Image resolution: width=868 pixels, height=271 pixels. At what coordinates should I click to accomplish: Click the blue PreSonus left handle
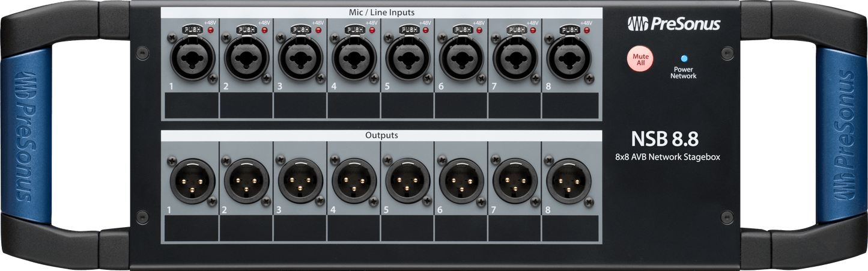(25, 135)
